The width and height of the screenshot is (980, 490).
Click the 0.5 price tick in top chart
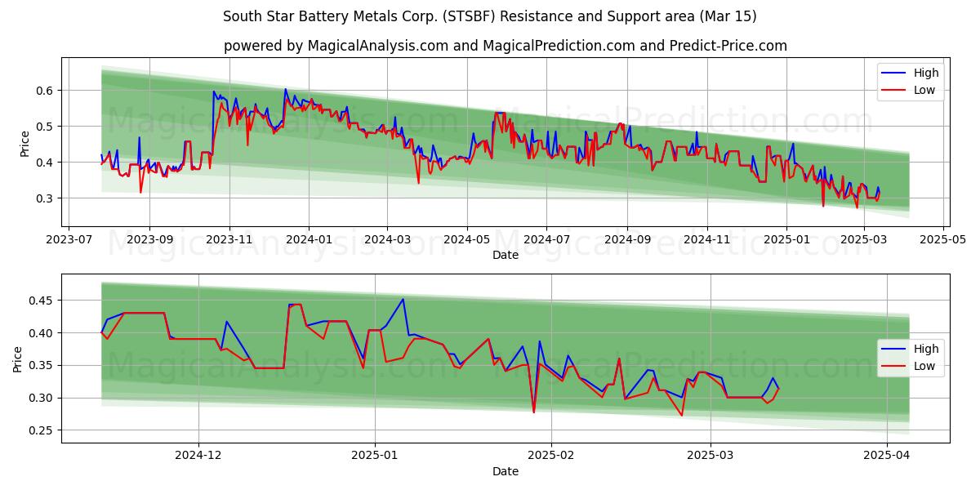coord(47,126)
